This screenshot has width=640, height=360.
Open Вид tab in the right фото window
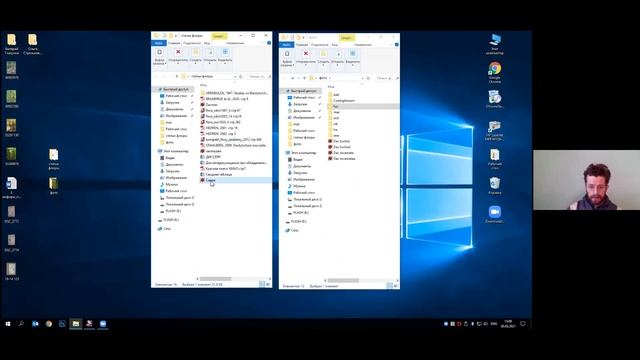pyautogui.click(x=335, y=44)
